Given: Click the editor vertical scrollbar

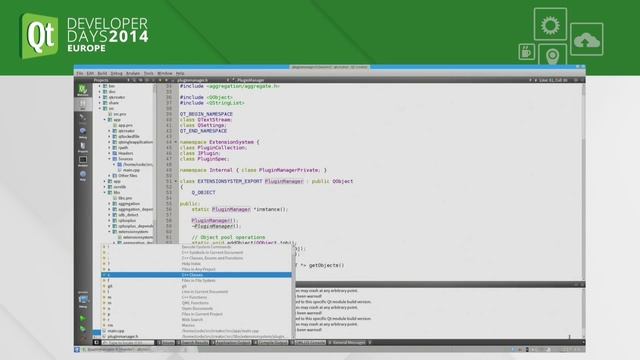Looking at the screenshot, I should point(583,182).
